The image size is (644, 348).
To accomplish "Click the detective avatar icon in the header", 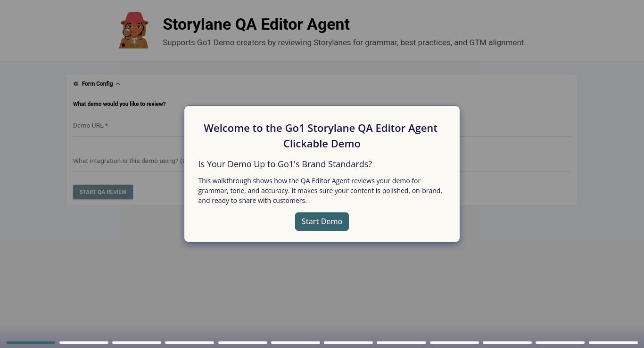I will tap(134, 30).
